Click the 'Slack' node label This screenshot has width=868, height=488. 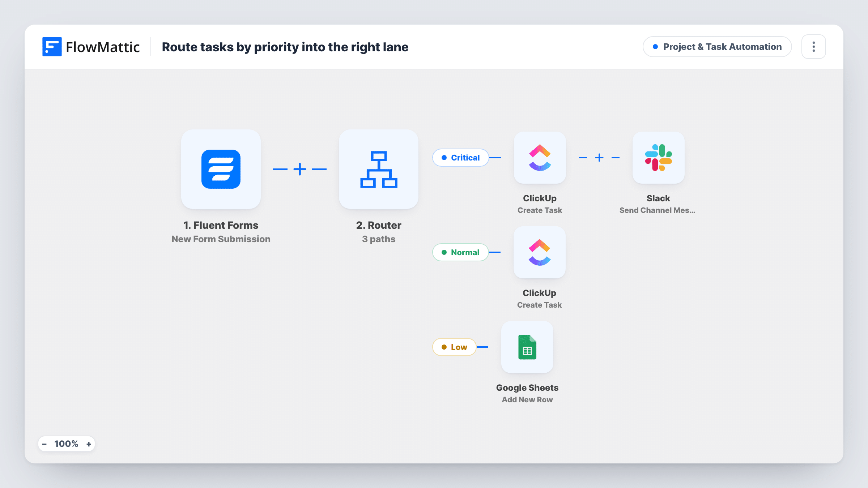[x=658, y=198]
